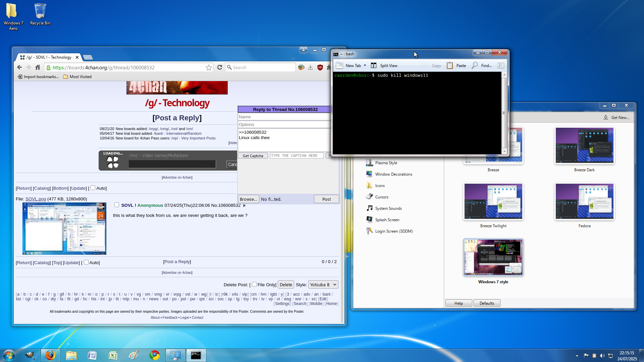Click the Copy icon in terminal toolbar

tap(425, 66)
